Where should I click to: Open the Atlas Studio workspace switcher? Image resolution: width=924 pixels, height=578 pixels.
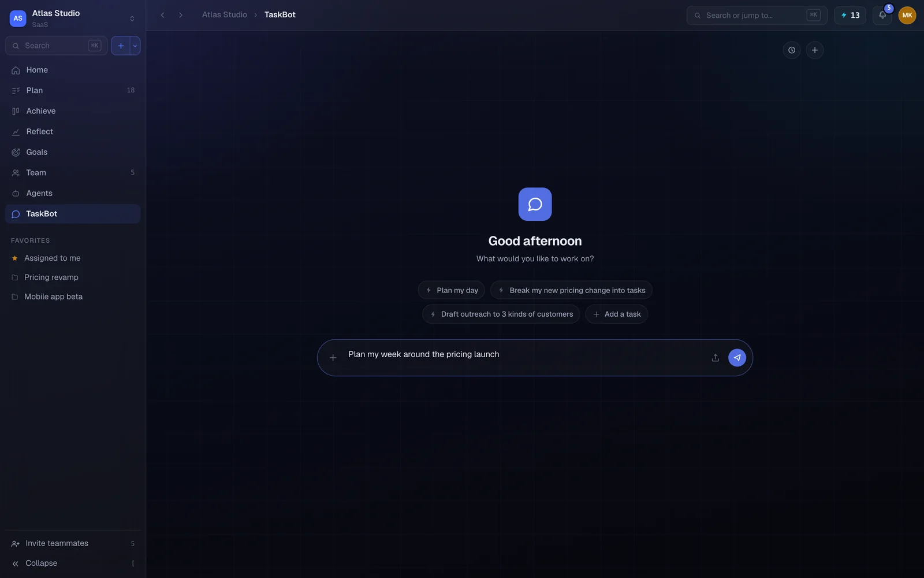pos(73,18)
